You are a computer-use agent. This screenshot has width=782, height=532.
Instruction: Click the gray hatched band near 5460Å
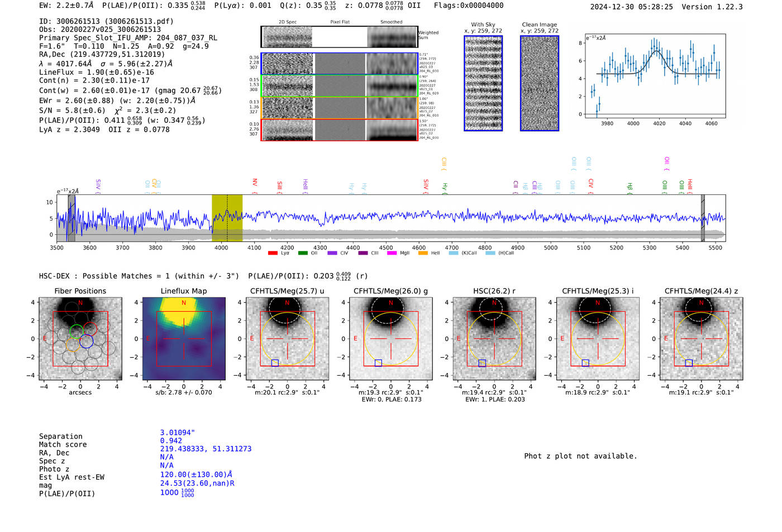pos(703,218)
